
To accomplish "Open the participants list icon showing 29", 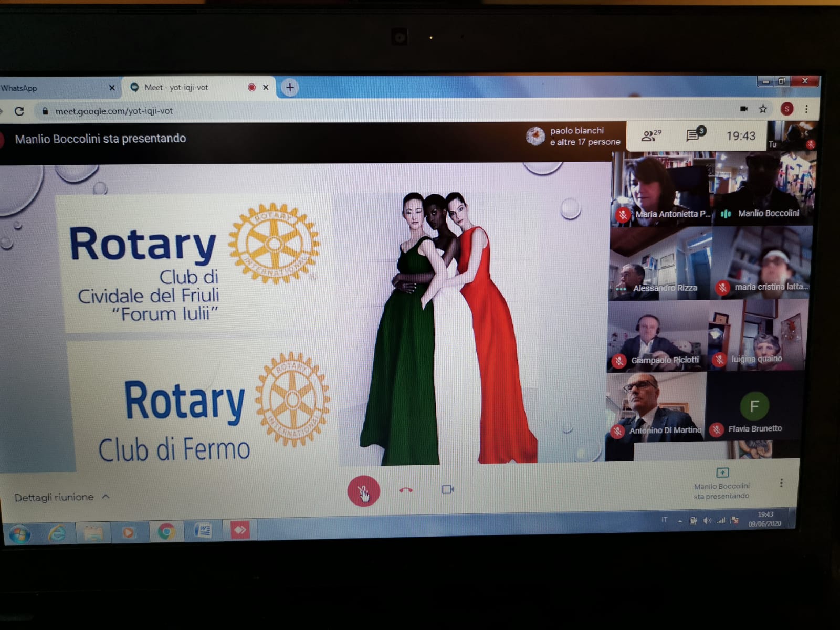I will tap(652, 135).
